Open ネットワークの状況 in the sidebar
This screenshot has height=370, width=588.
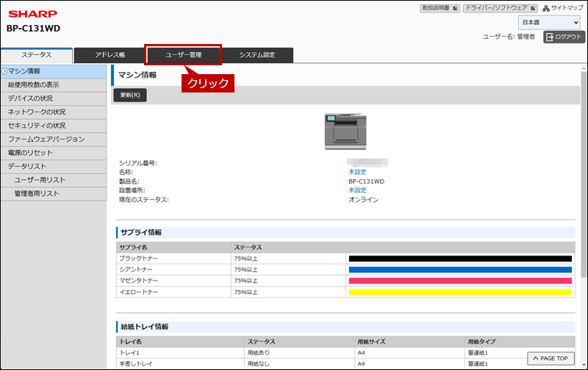(x=54, y=112)
